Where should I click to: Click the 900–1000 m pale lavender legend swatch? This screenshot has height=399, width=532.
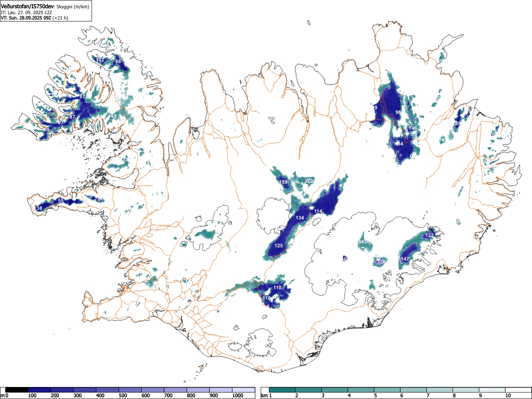(x=221, y=390)
